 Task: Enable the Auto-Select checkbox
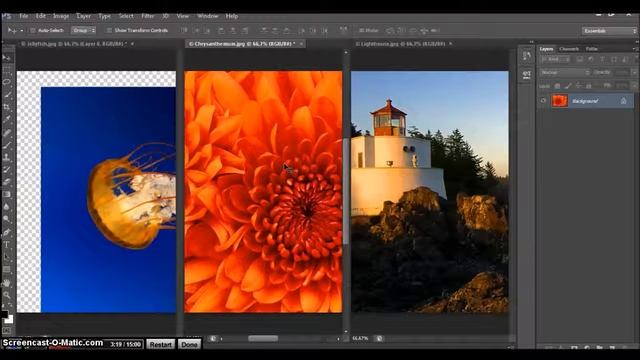click(x=33, y=31)
